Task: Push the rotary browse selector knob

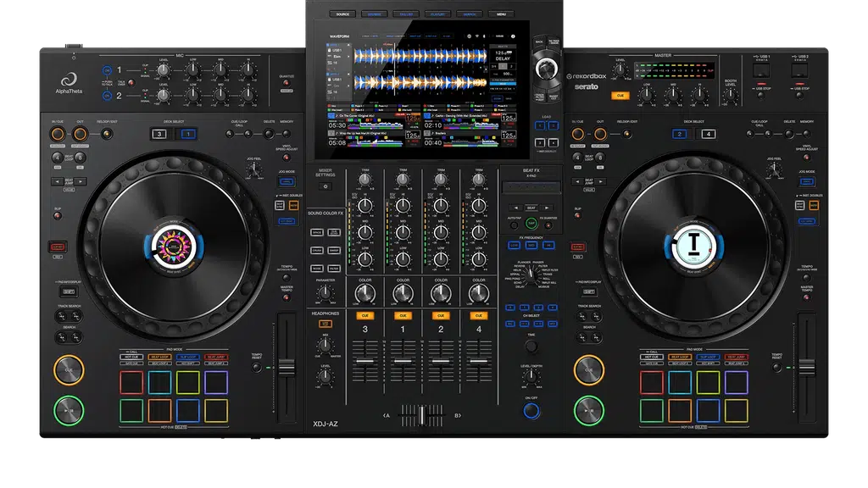Action: pos(547,69)
